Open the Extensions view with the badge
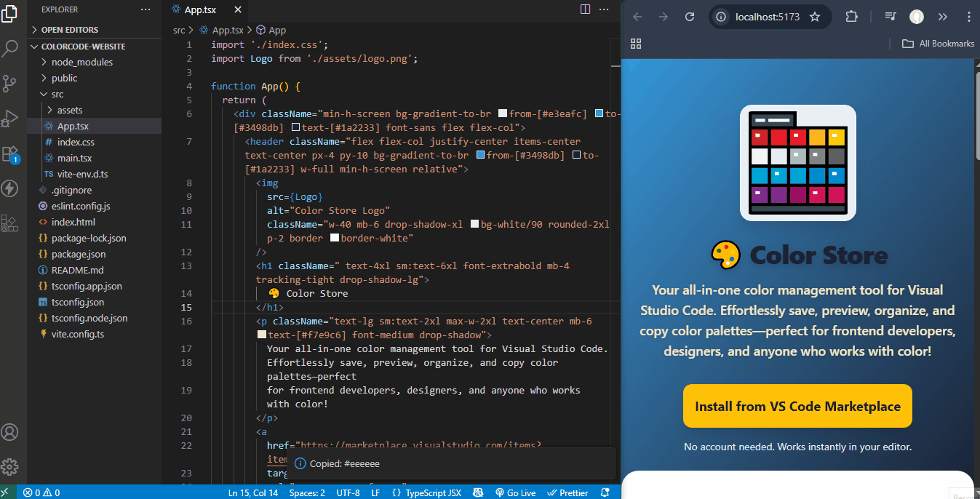Viewport: 980px width, 499px height. (9, 153)
